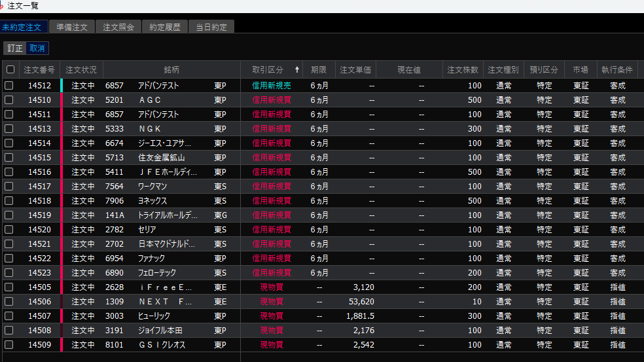Tick the checkbox for order 14509
The width and height of the screenshot is (644, 362).
9,345
